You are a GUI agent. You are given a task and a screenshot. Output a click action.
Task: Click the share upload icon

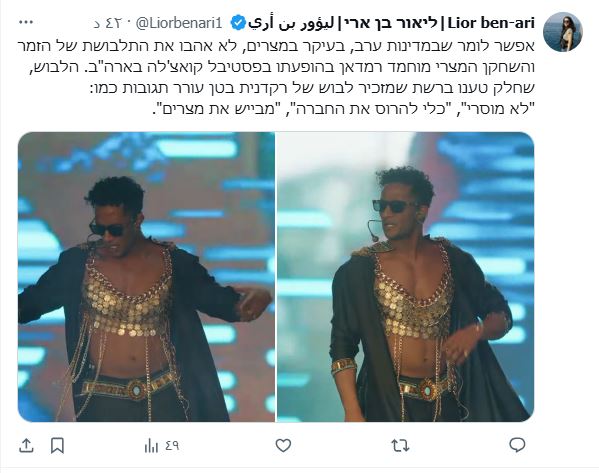[26, 445]
